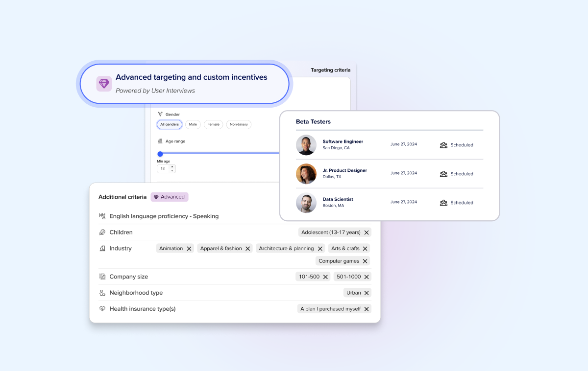Click the Gender symbol icon

pos(160,114)
